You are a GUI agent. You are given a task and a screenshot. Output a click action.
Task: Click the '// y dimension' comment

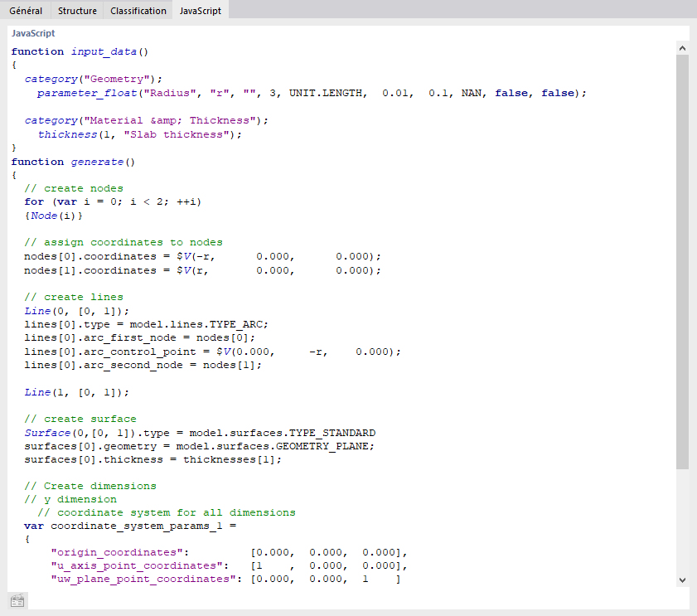click(70, 499)
